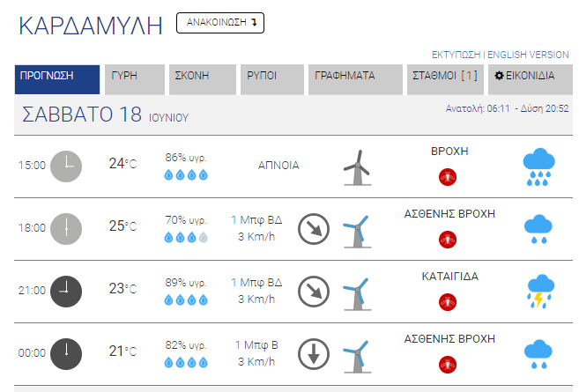
Task: Click the red mosquito icon under ΒΡΟΧΗ
Action: coord(448,177)
